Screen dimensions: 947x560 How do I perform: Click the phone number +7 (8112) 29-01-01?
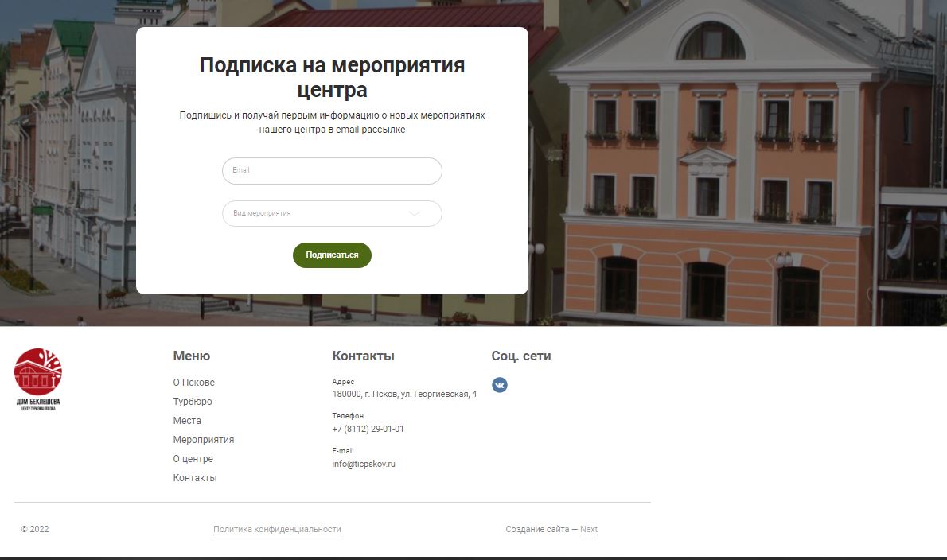click(368, 429)
